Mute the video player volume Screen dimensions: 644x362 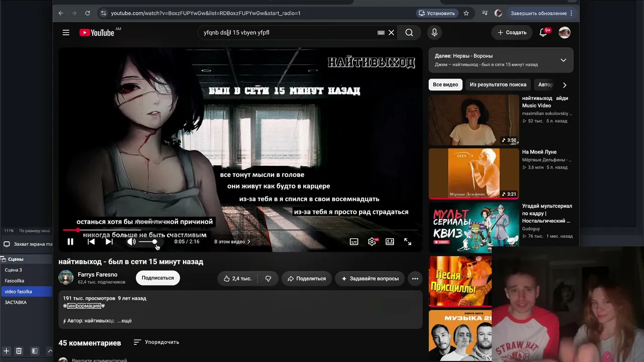coord(131,242)
